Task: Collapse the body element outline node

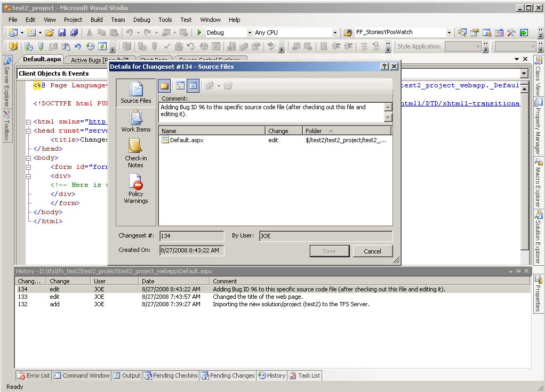Action: [28, 158]
